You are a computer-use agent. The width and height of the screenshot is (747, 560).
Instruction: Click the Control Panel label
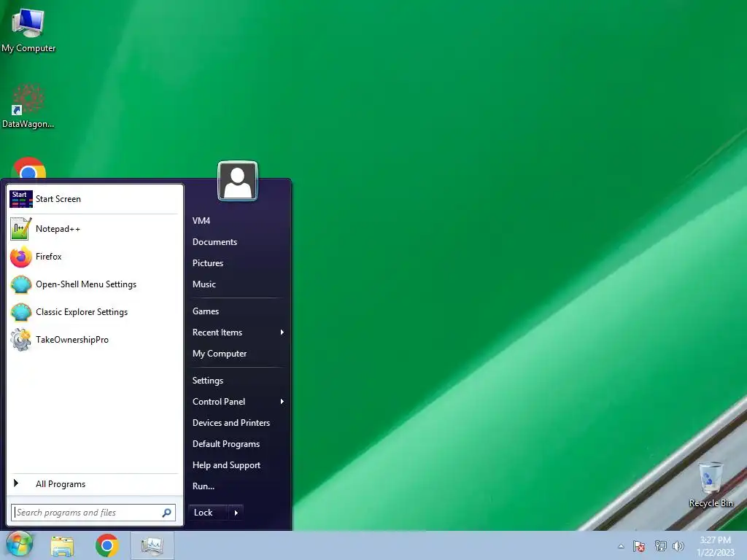click(219, 402)
